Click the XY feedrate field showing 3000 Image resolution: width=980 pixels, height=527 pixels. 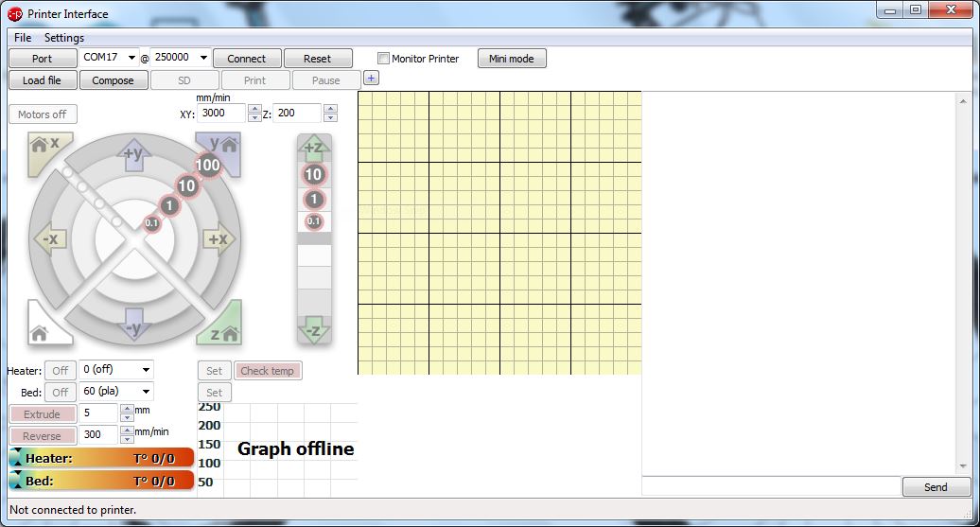[222, 114]
